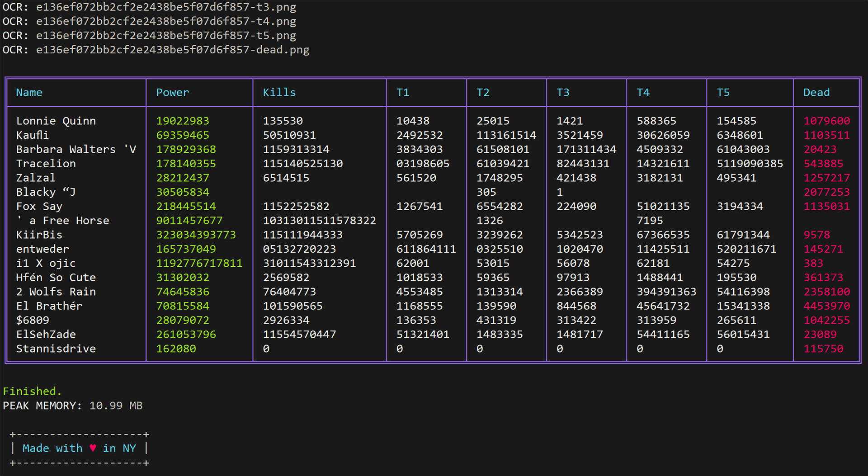Image resolution: width=868 pixels, height=476 pixels.
Task: Click the OCR line ending in -dead.png
Action: point(156,50)
